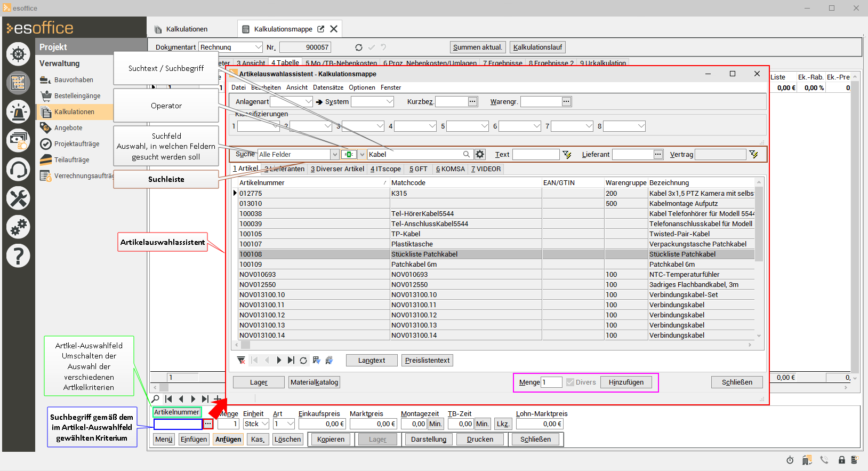Switch to the '4 ITscope' tab
Image resolution: width=868 pixels, height=471 pixels.
pyautogui.click(x=385, y=169)
